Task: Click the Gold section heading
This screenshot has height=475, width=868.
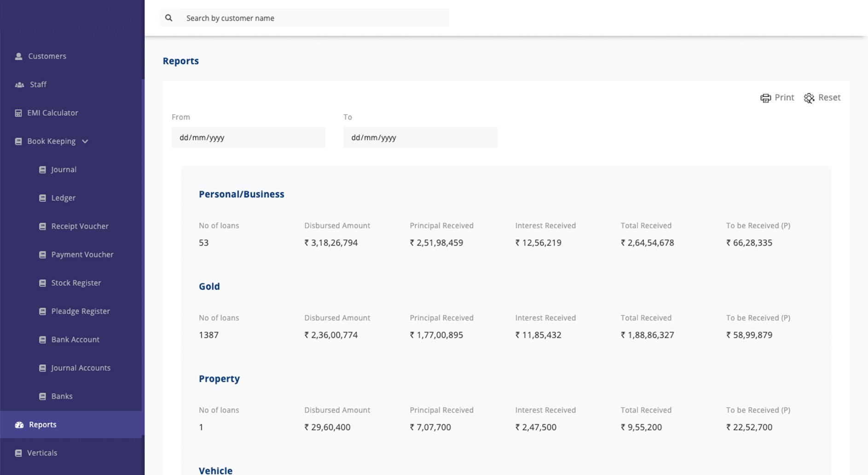Action: click(209, 286)
